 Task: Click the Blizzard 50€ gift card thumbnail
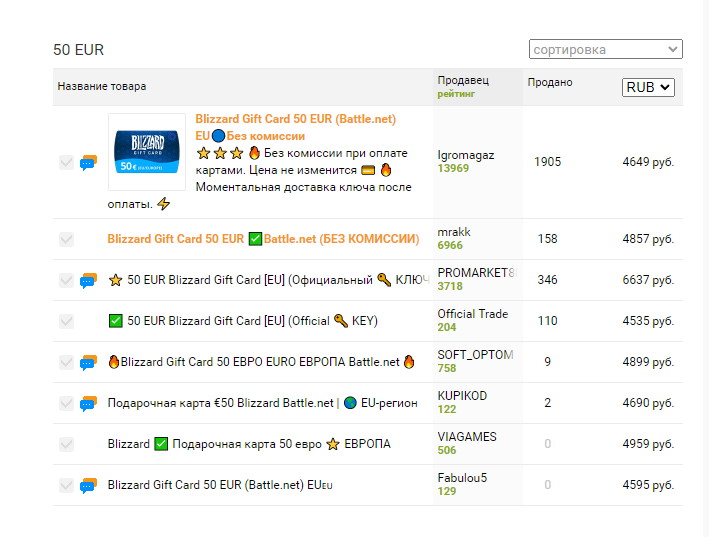click(147, 152)
